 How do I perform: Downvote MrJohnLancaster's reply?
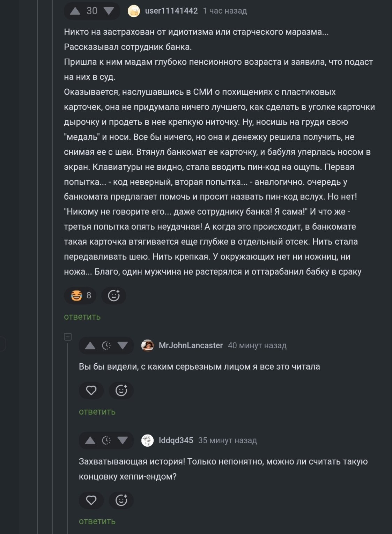point(123,346)
